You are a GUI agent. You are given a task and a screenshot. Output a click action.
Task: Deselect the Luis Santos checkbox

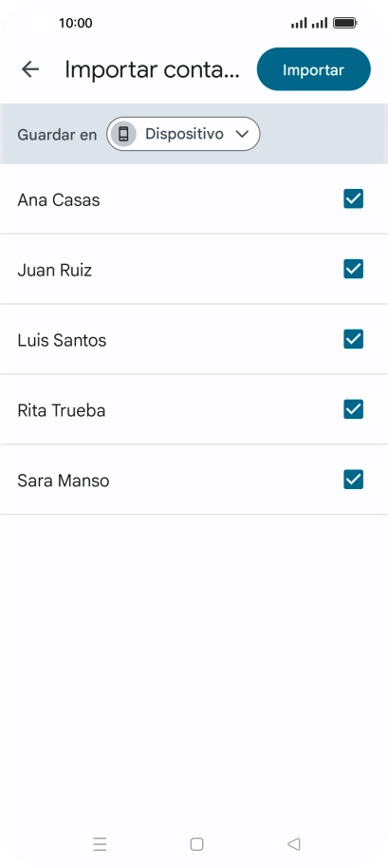[354, 339]
